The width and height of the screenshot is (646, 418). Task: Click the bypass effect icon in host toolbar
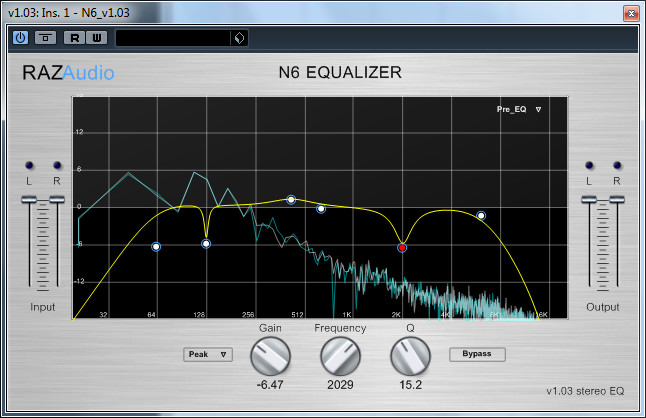point(45,38)
